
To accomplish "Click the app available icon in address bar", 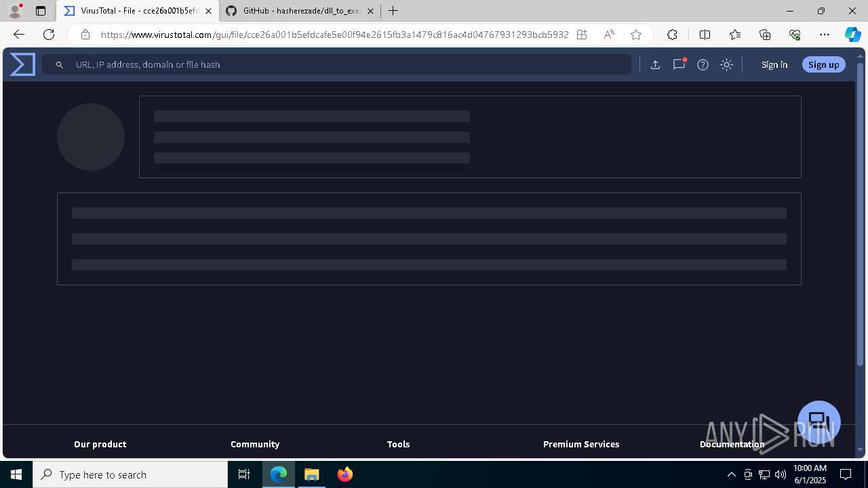I will [x=582, y=35].
